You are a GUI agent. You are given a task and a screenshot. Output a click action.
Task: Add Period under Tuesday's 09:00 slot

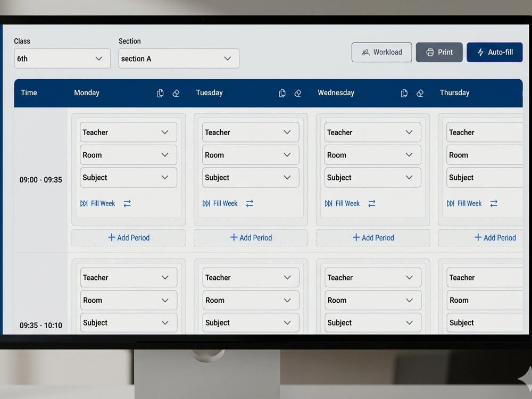pos(251,237)
